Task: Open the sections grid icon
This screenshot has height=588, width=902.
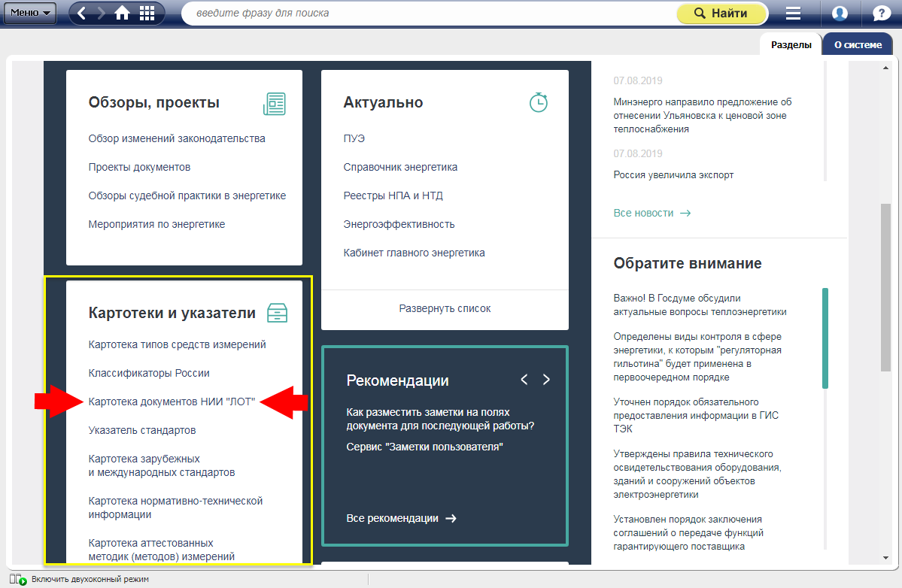Action: click(147, 14)
